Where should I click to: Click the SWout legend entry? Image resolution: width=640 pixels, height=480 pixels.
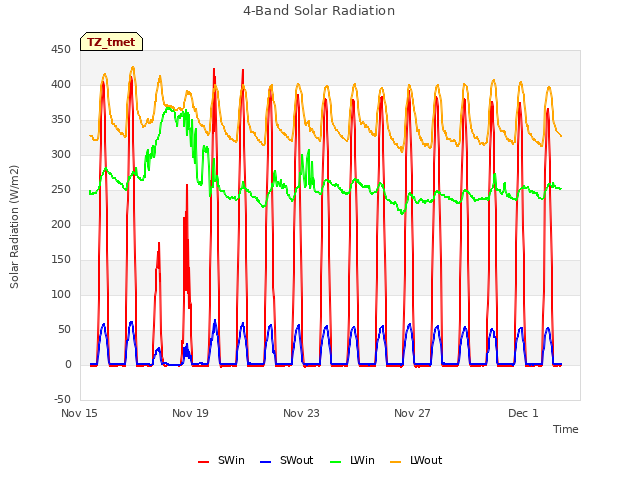pyautogui.click(x=286, y=460)
